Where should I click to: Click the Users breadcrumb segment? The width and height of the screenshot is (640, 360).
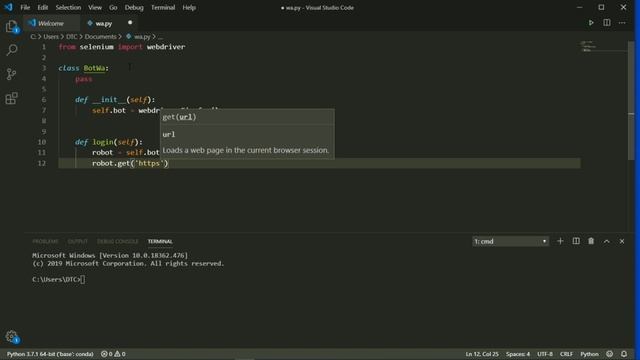[51, 37]
